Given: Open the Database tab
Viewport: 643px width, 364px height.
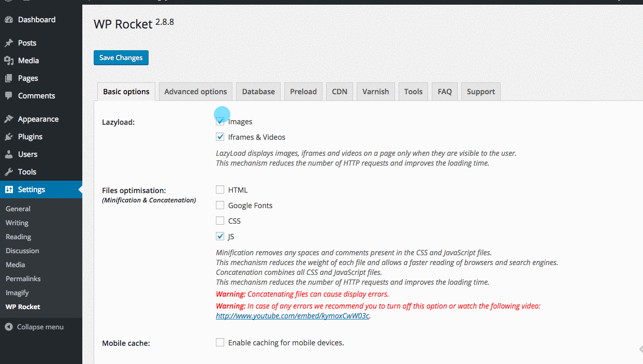Looking at the screenshot, I should pos(258,92).
